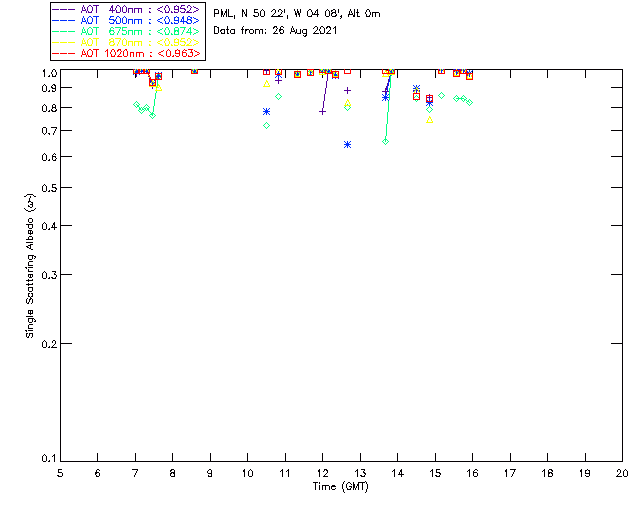Click the y-axis tick label '0.9'
The height and width of the screenshot is (512, 640).
pos(49,88)
